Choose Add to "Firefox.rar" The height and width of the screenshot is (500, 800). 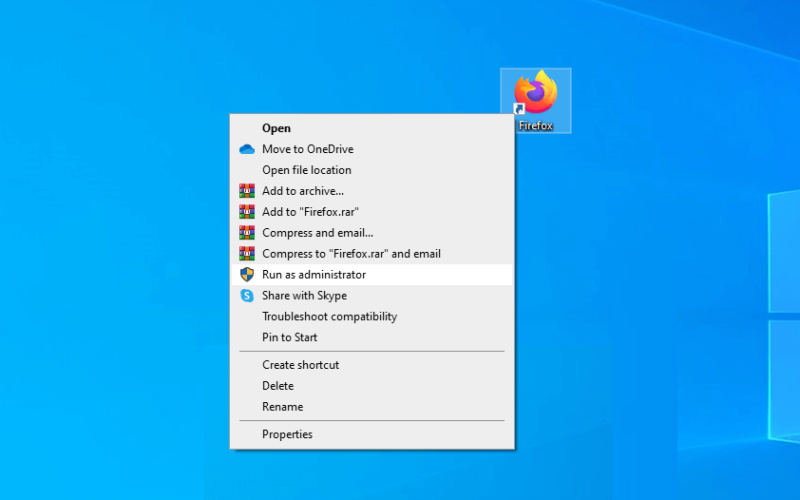point(372,212)
